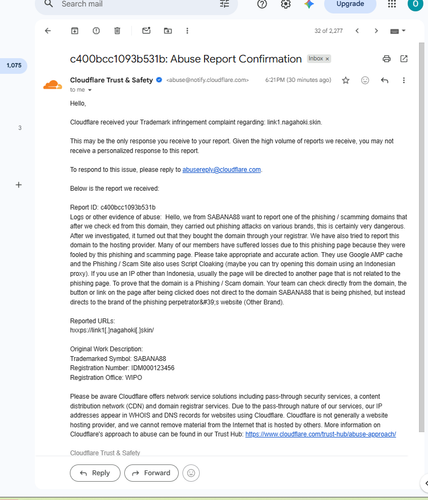Reply using the header arrow icon
Viewport: 428px width, 500px height.
[x=385, y=80]
